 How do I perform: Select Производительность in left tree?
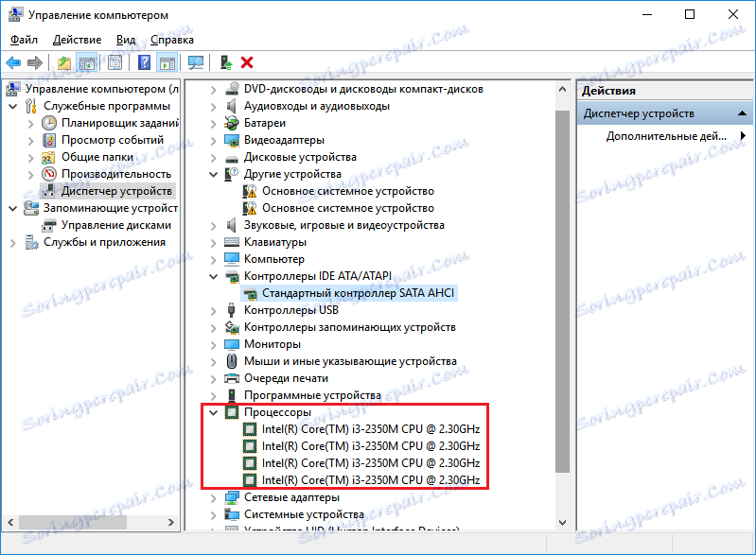(x=116, y=174)
